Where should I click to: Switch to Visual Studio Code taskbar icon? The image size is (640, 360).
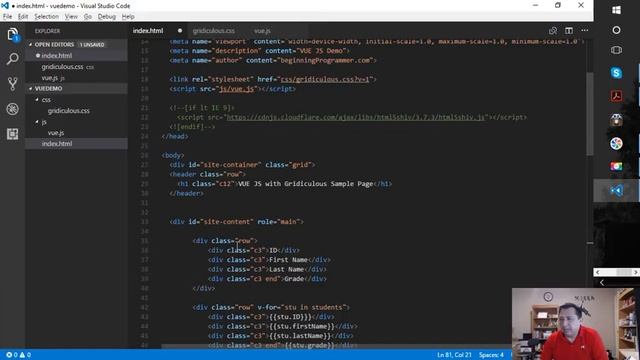click(616, 191)
